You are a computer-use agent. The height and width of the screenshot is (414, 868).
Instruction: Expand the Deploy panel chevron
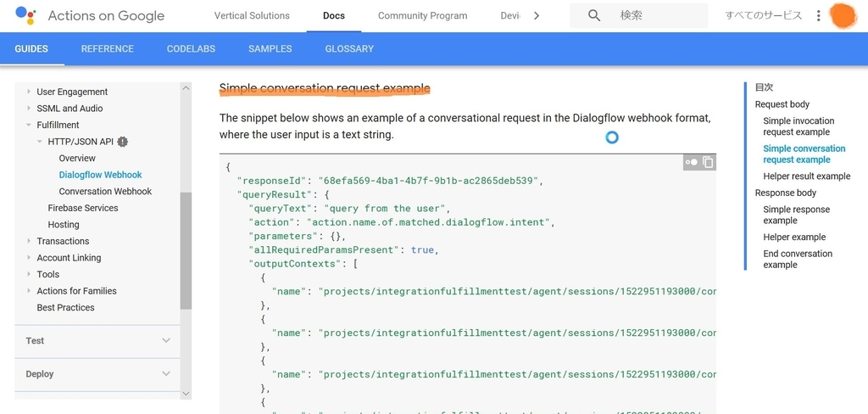(166, 374)
